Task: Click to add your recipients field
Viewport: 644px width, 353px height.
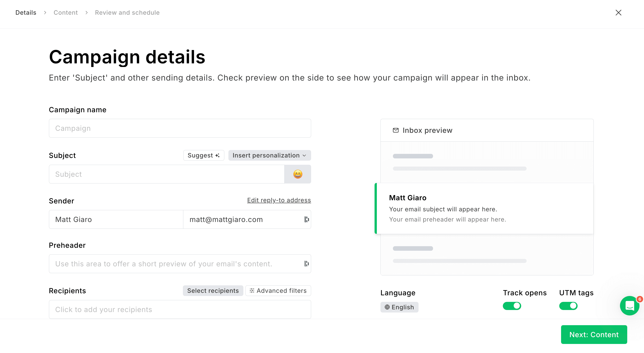Action: [180, 309]
